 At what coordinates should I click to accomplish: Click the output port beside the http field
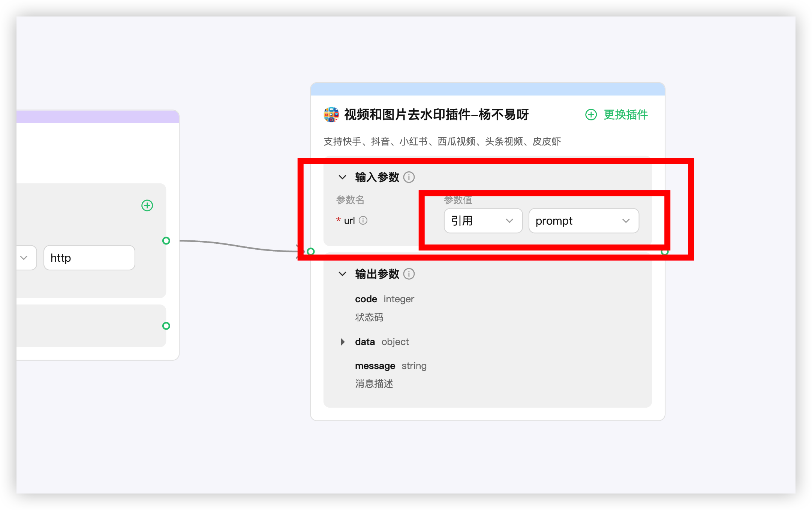coord(166,241)
